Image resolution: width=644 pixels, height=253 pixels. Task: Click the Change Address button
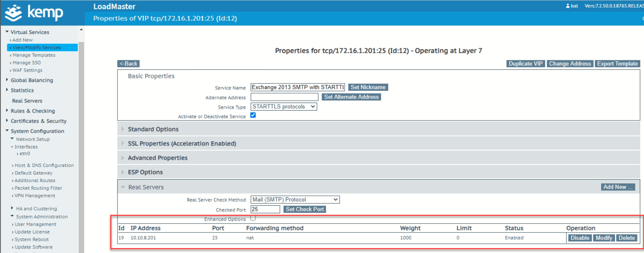[x=570, y=64]
